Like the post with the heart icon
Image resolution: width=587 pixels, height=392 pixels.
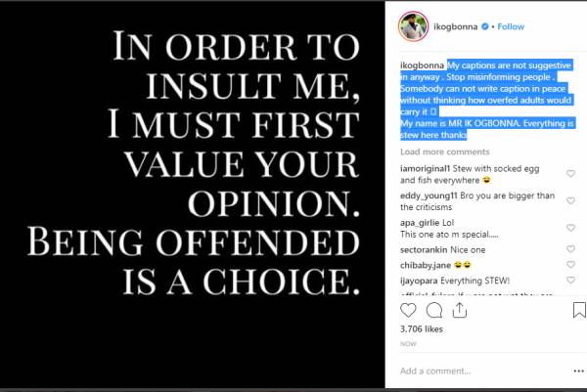pos(408,311)
